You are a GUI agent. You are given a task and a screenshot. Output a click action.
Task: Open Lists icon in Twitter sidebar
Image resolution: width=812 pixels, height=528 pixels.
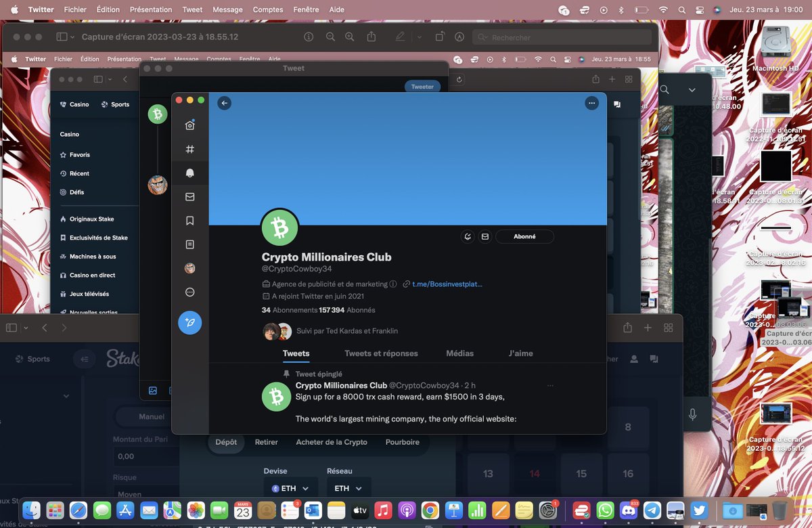[x=190, y=244]
